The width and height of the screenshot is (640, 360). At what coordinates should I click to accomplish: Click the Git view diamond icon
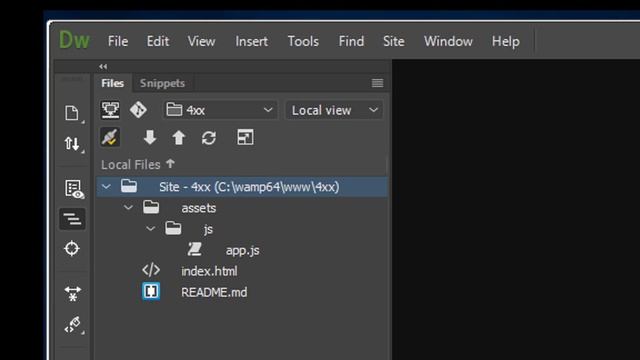point(138,110)
